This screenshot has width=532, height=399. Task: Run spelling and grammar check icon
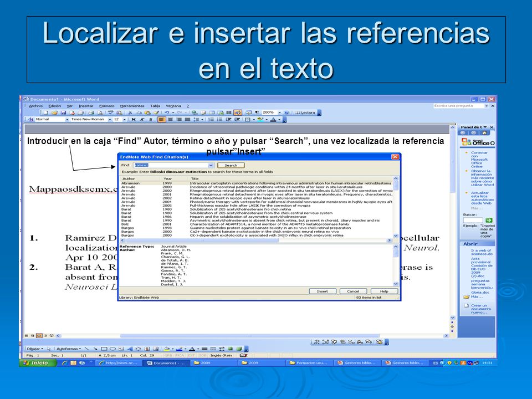click(x=111, y=112)
